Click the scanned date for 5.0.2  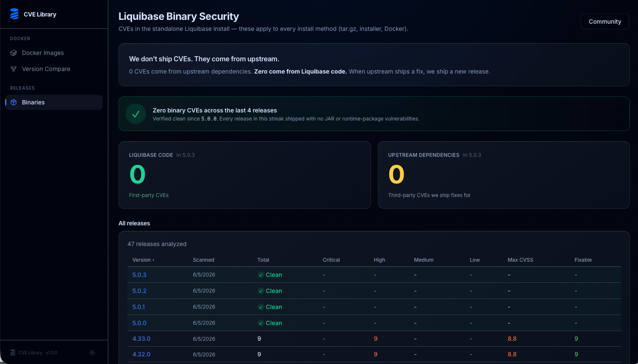pyautogui.click(x=204, y=291)
